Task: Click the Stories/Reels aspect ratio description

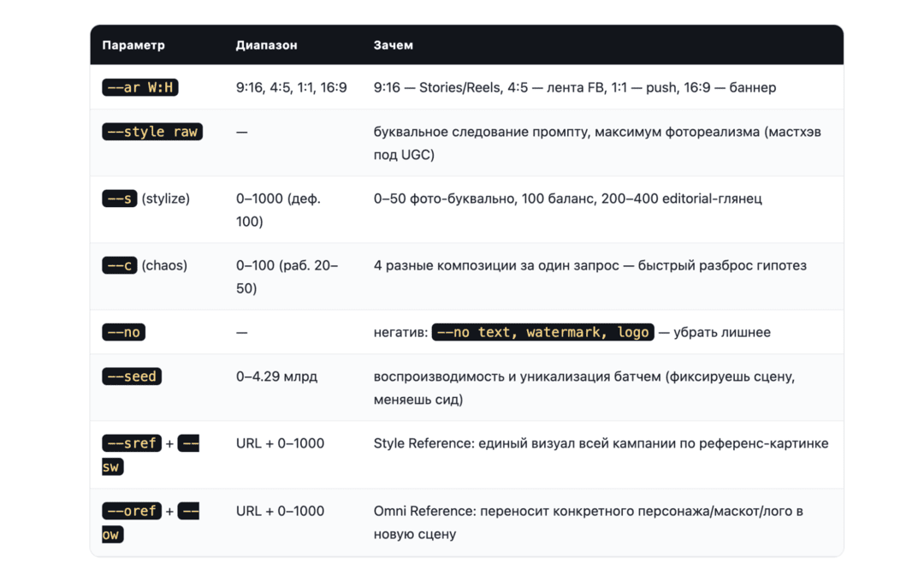Action: click(575, 87)
